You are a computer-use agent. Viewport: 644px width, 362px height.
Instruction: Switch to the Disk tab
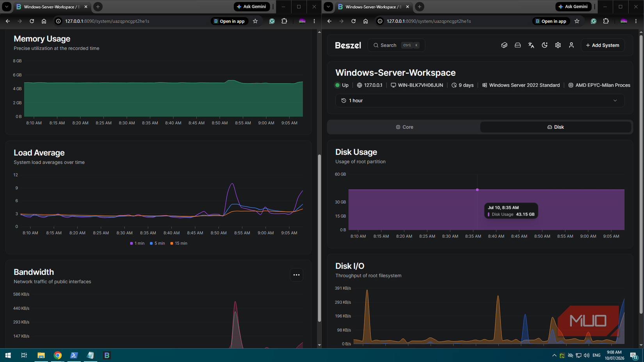[x=555, y=127]
